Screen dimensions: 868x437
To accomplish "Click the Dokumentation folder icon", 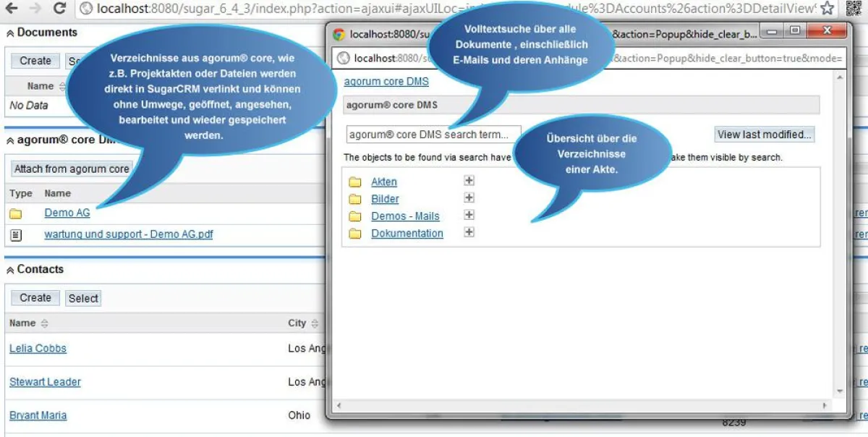I will 355,234.
